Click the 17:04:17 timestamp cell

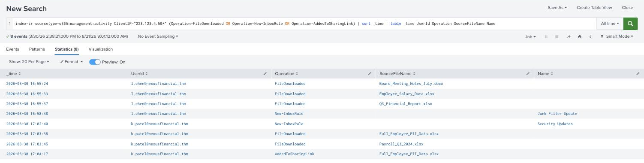[x=27, y=154]
